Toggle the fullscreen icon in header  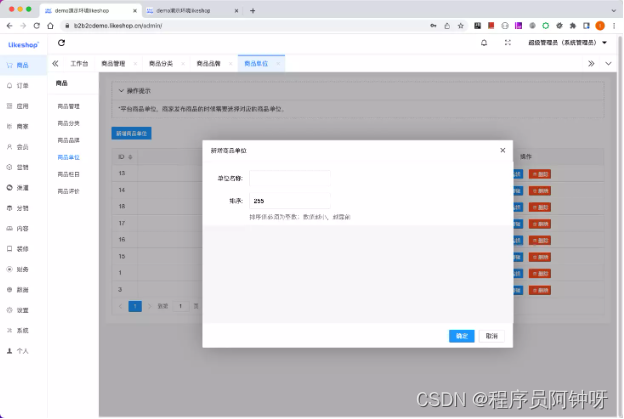pos(508,43)
